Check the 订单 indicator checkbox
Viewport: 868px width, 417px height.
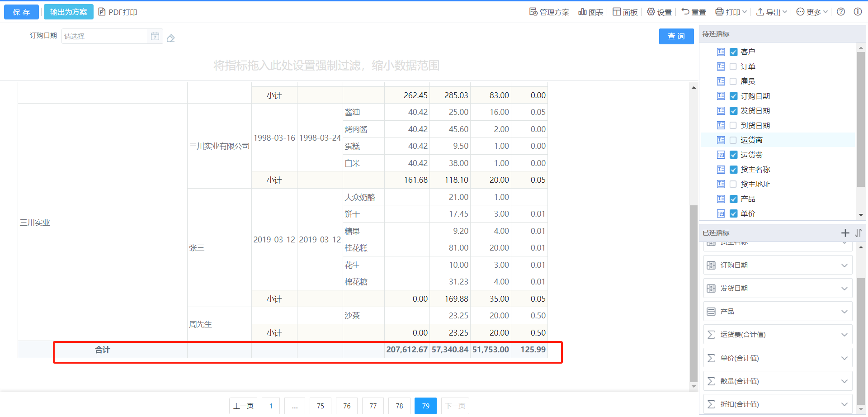(733, 67)
